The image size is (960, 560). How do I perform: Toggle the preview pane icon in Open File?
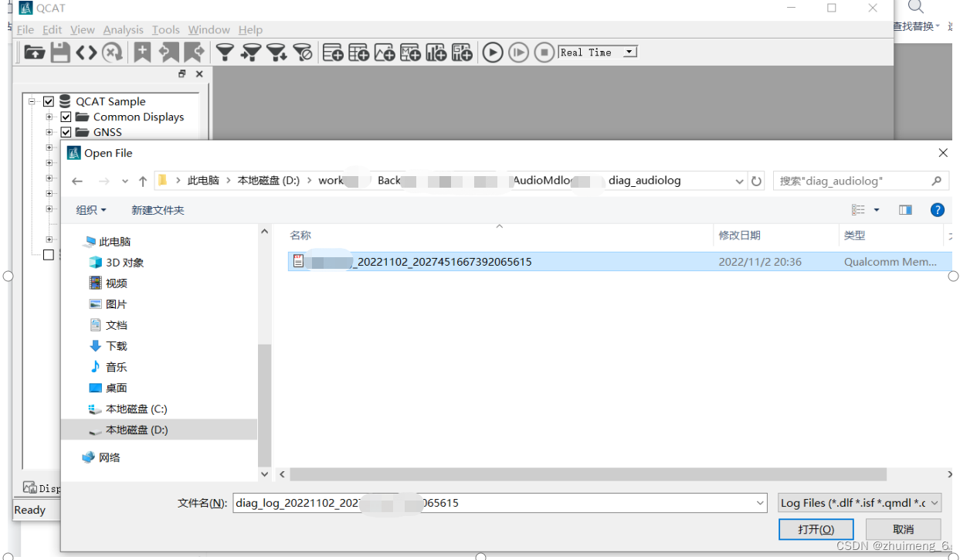905,210
